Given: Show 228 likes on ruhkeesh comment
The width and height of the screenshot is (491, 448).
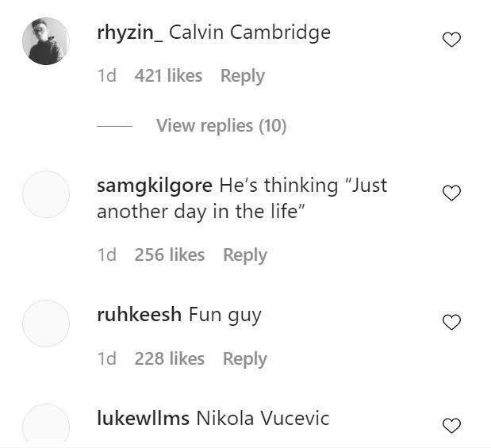Looking at the screenshot, I should 170,358.
